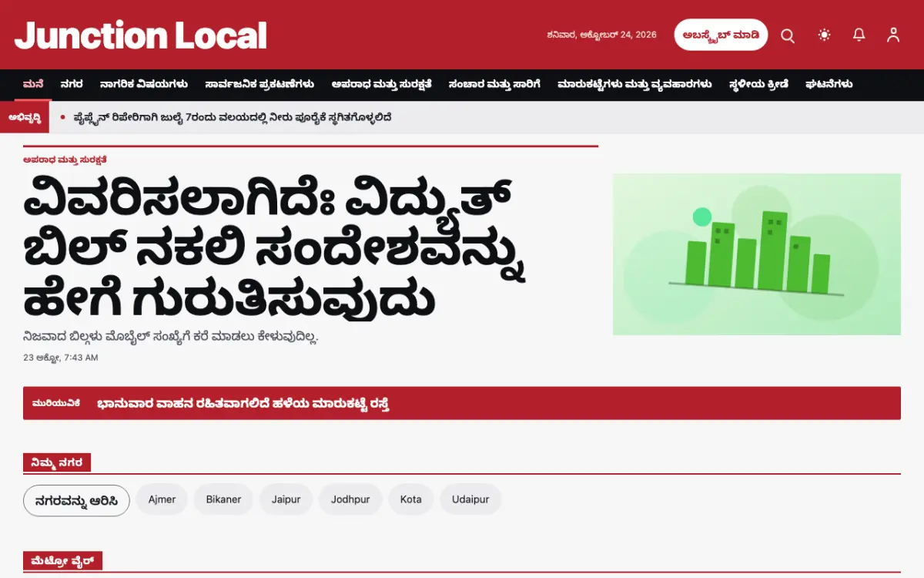This screenshot has width=924, height=578.
Task: Toggle the sun theme icon
Action: [x=825, y=35]
